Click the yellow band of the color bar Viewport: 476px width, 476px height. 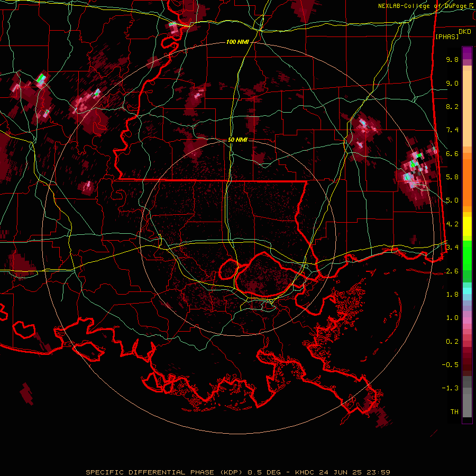(x=467, y=226)
